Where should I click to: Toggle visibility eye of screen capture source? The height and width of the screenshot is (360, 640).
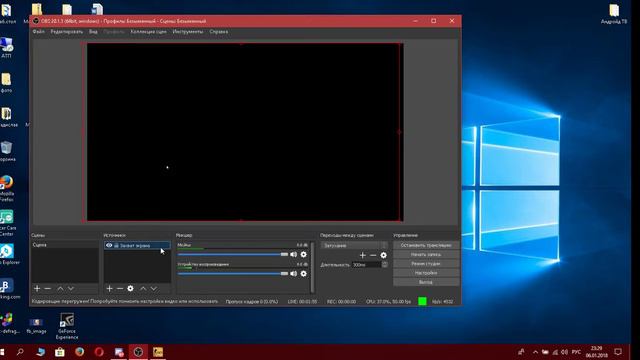(109, 245)
